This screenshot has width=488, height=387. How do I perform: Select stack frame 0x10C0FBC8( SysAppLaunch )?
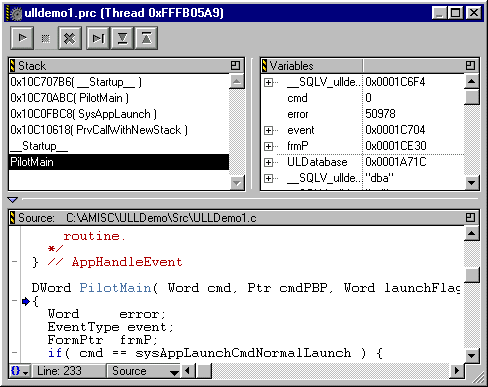pos(119,114)
